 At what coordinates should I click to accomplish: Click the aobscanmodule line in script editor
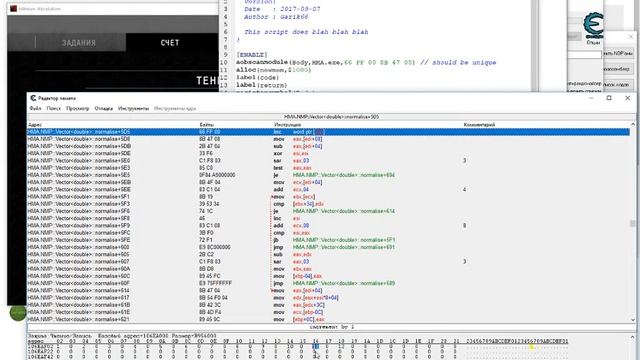click(x=366, y=62)
